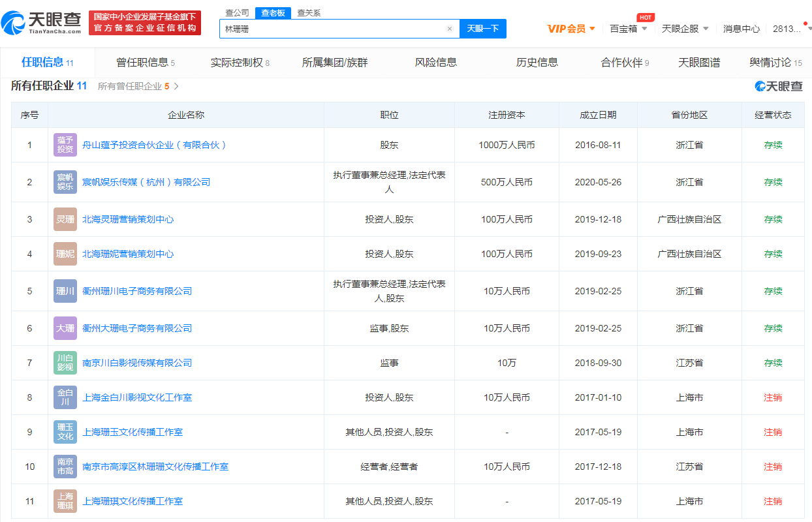Screen dimensions: 812x522
Task: Click the 宸帆娱乐 company logo icon
Action: point(65,182)
